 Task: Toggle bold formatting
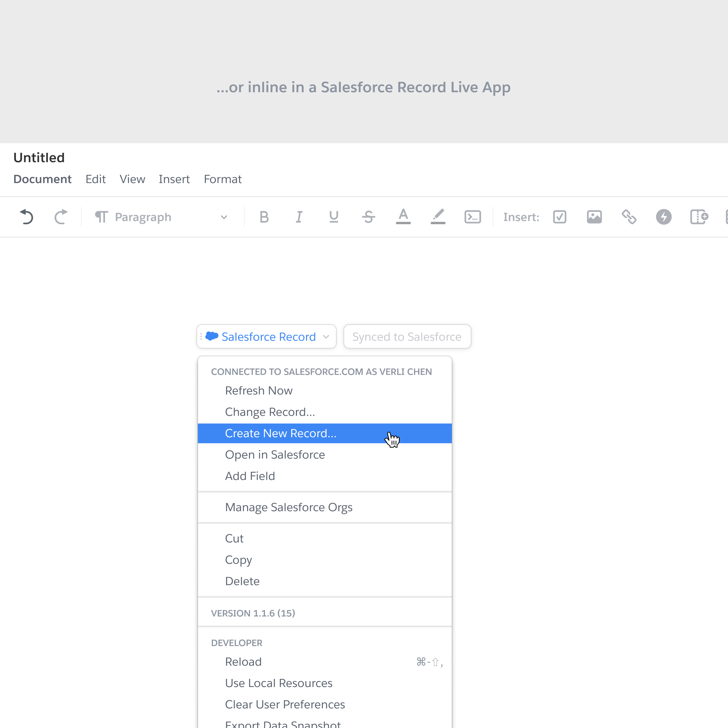point(264,217)
